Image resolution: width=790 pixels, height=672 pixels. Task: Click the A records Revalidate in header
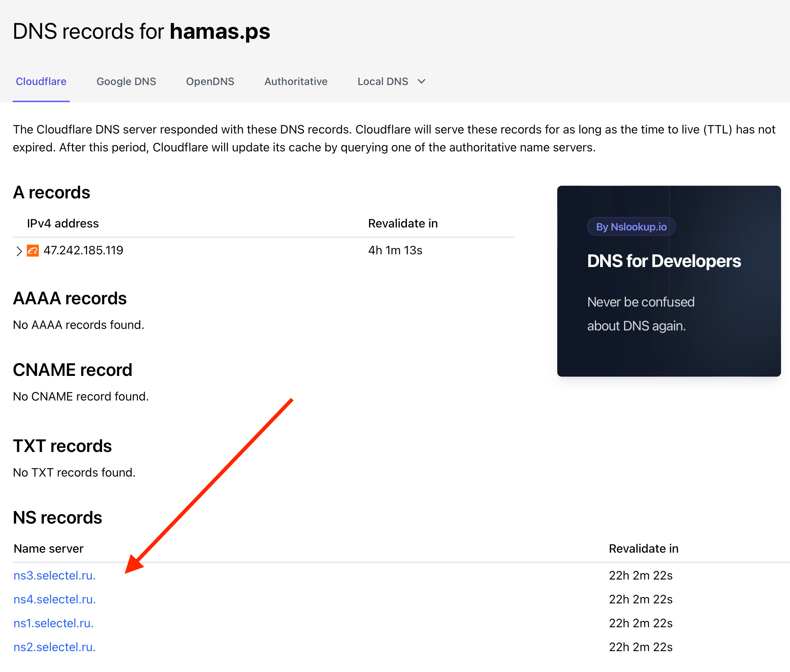403,223
